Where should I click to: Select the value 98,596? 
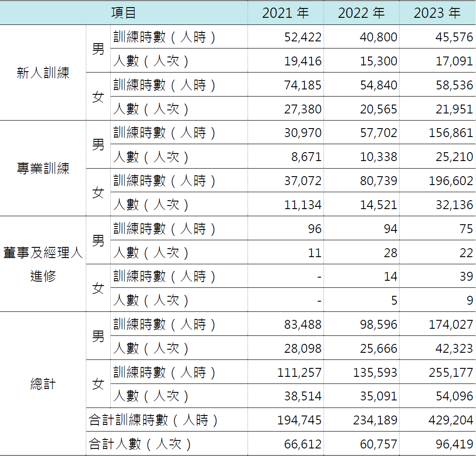378,324
